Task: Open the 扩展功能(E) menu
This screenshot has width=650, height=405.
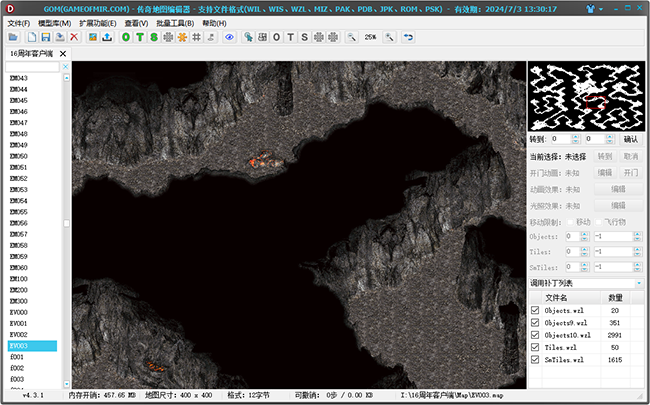Action: tap(98, 23)
